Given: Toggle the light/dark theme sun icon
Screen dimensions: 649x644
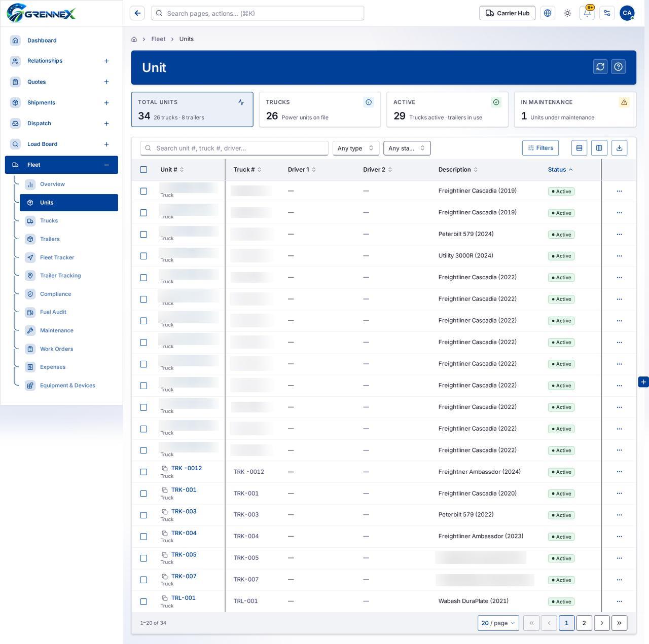Looking at the screenshot, I should point(567,13).
